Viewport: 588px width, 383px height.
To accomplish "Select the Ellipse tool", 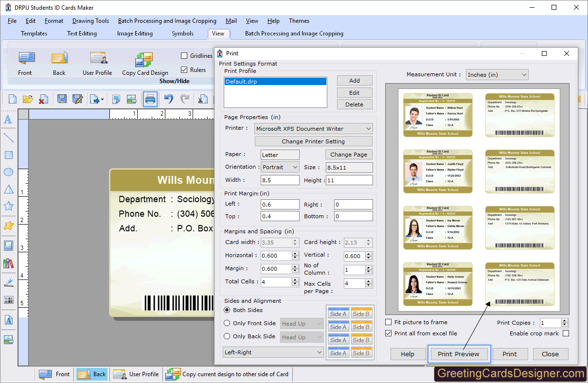I will click(x=8, y=173).
